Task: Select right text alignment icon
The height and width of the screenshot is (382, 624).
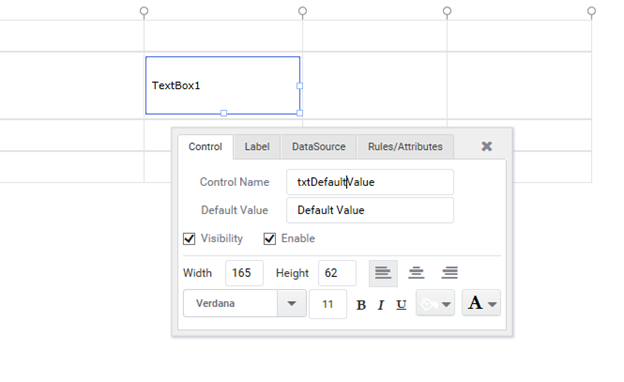Action: (x=450, y=273)
